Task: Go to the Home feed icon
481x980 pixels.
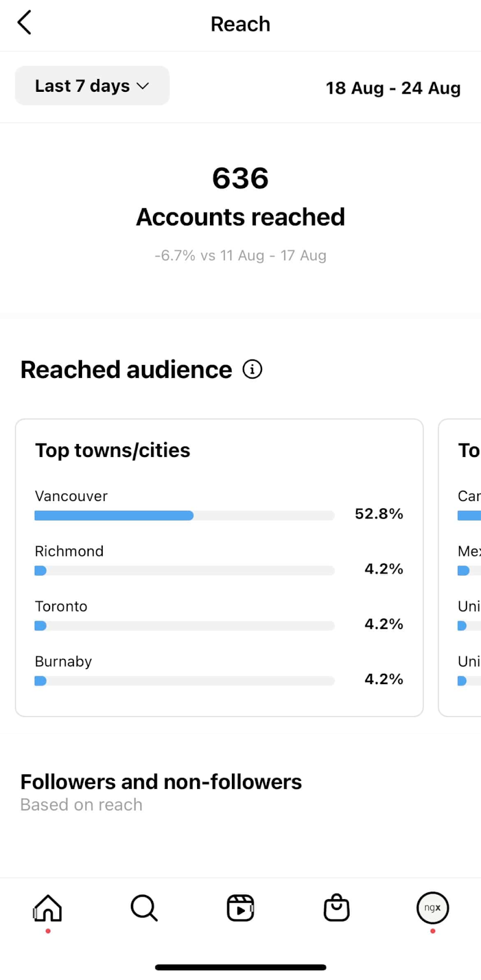Action: point(48,908)
